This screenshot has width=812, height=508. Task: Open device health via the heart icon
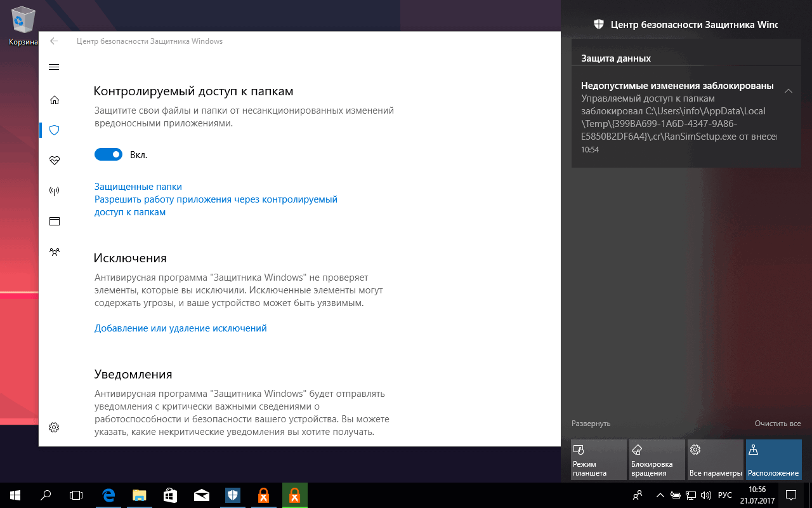pos(54,161)
